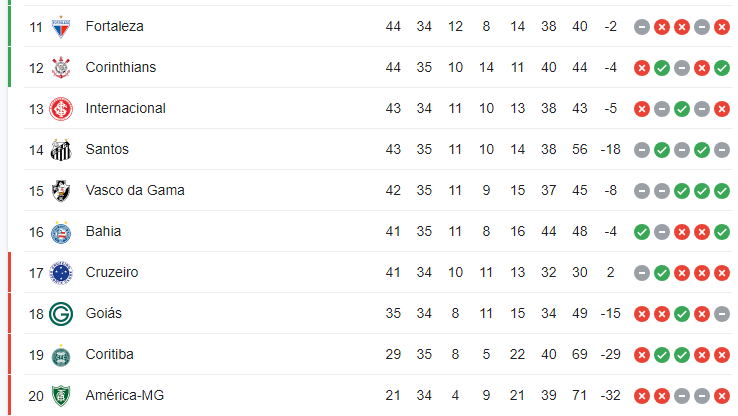Open the Vasco da Gama team link

pyautogui.click(x=135, y=190)
